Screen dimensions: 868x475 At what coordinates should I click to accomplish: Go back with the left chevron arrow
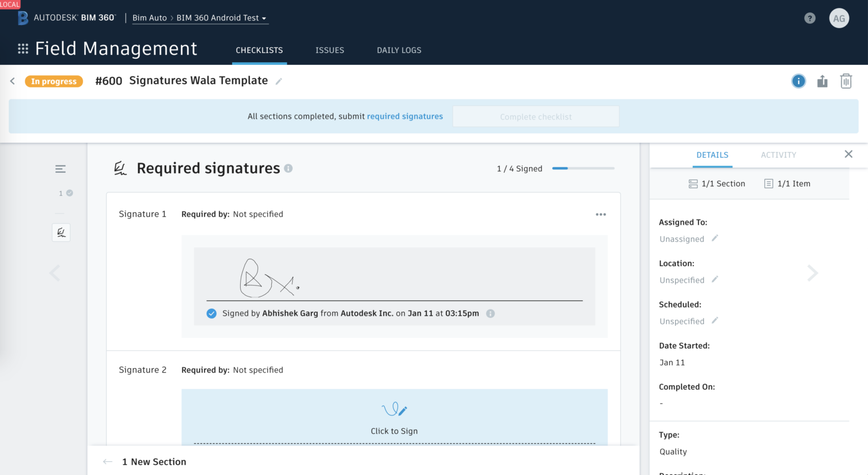pos(12,81)
